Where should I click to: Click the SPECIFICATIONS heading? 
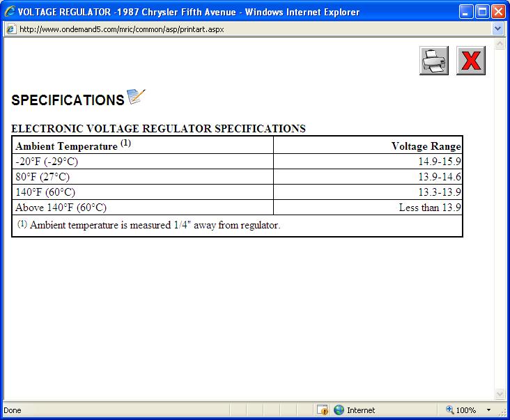(x=68, y=100)
